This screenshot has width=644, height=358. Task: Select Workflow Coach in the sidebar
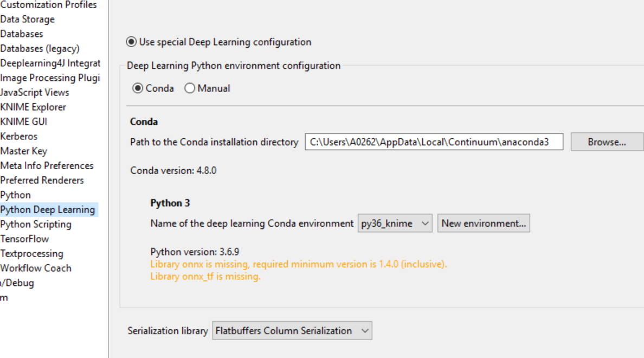tap(35, 268)
